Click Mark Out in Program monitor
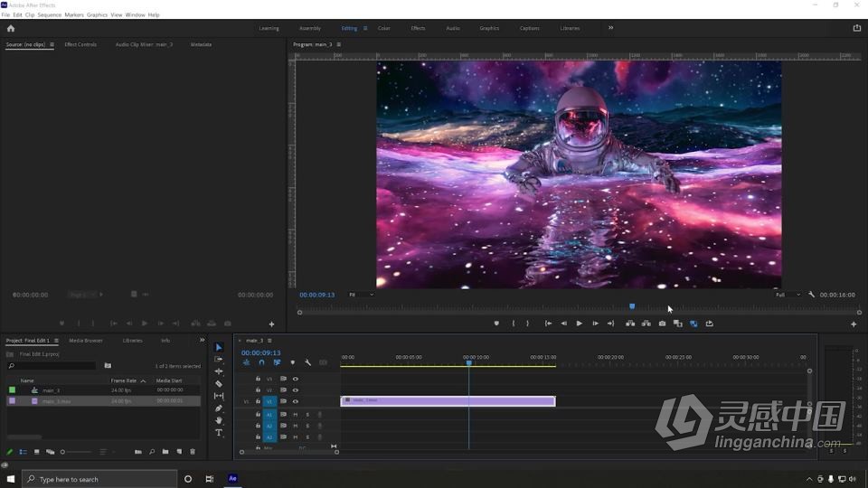The image size is (868, 488). (527, 324)
